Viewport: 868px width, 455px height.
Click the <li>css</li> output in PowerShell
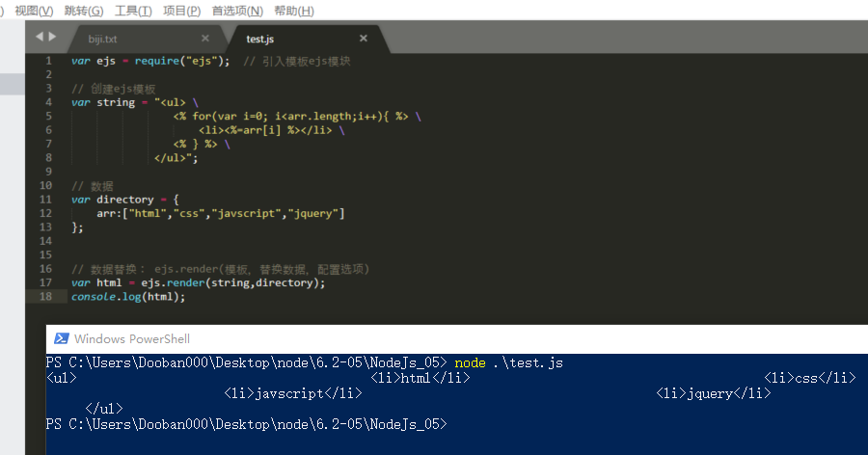pyautogui.click(x=810, y=378)
